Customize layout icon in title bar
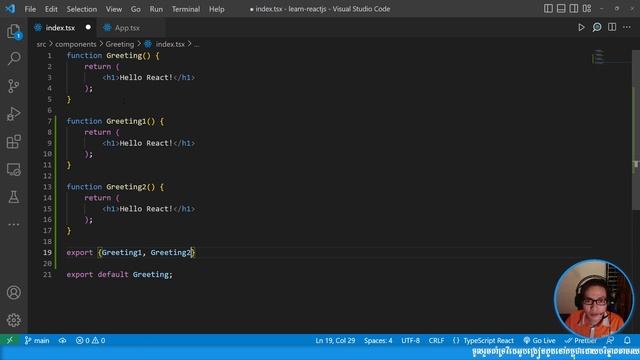 click(x=587, y=9)
